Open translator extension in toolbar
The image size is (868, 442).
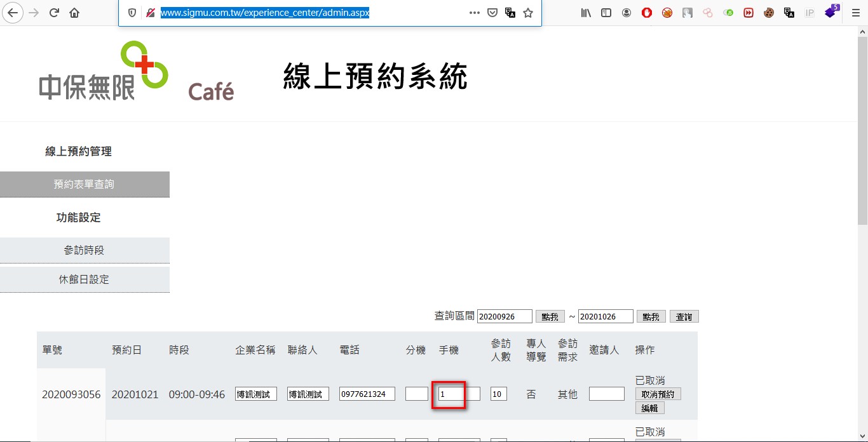click(x=789, y=13)
